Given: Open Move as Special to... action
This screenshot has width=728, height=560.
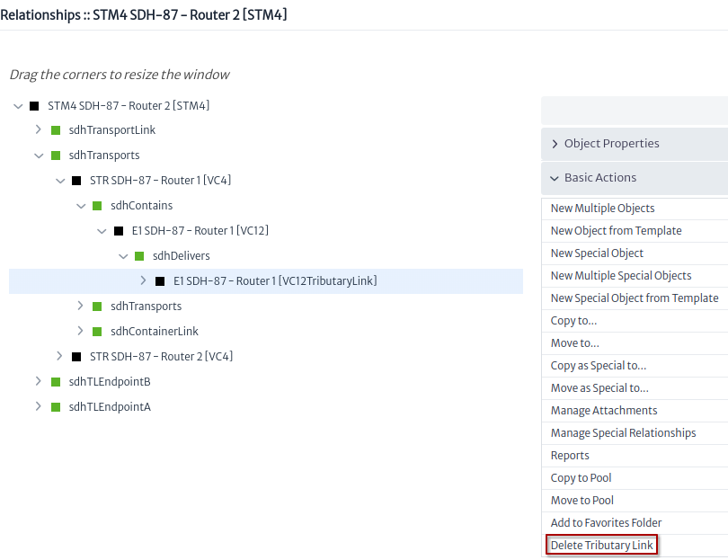Looking at the screenshot, I should tap(635, 388).
